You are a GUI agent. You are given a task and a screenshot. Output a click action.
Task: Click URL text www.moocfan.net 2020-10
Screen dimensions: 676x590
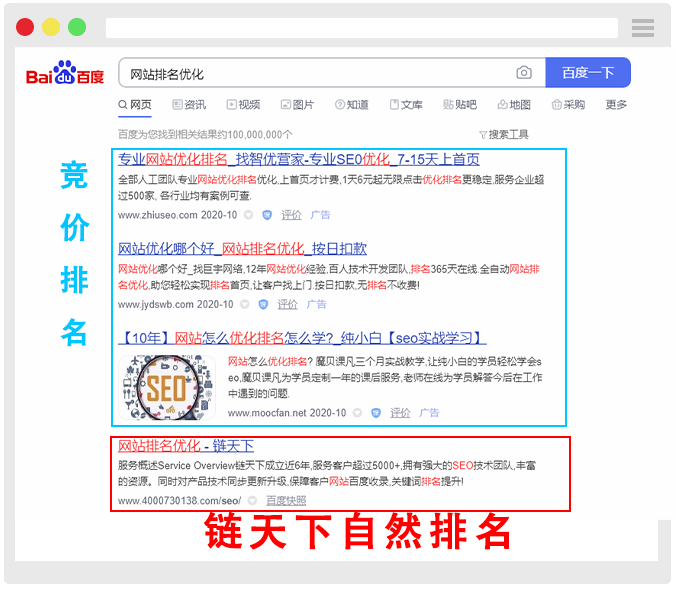(x=287, y=413)
